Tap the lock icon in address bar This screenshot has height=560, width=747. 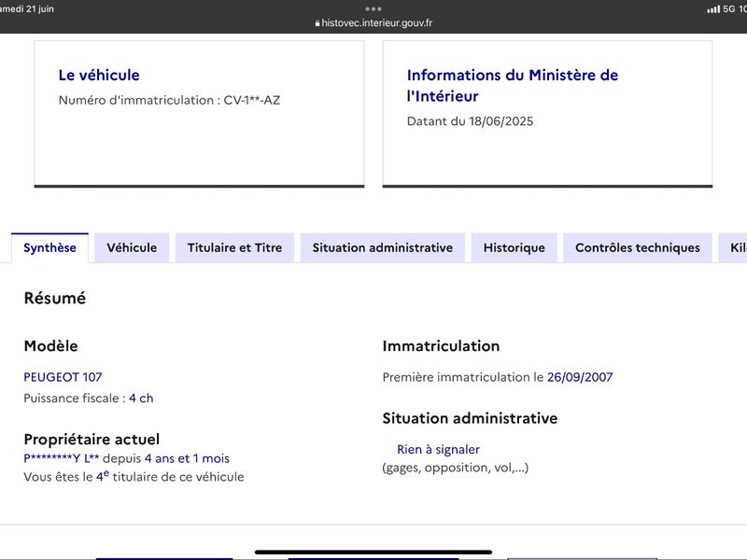(x=317, y=23)
